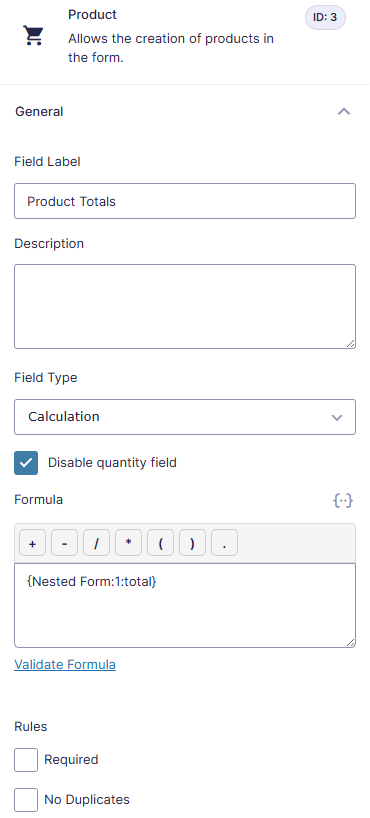370x818 pixels.
Task: Insert division slash operator button
Action: (97, 543)
